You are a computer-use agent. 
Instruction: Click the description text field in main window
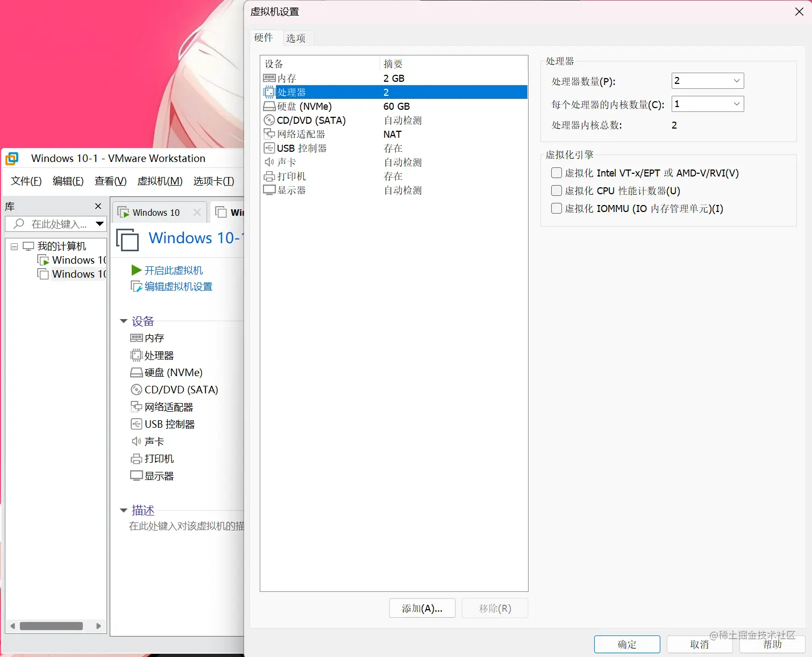(186, 526)
